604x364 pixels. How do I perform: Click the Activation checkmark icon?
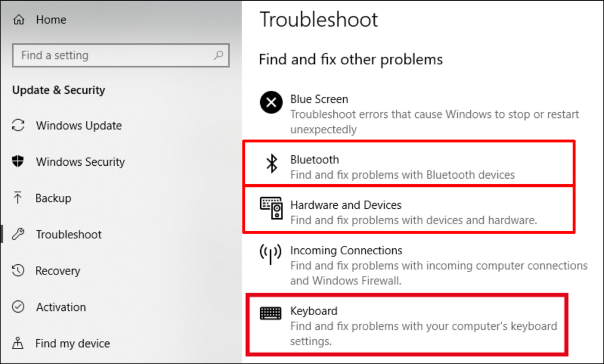19,307
